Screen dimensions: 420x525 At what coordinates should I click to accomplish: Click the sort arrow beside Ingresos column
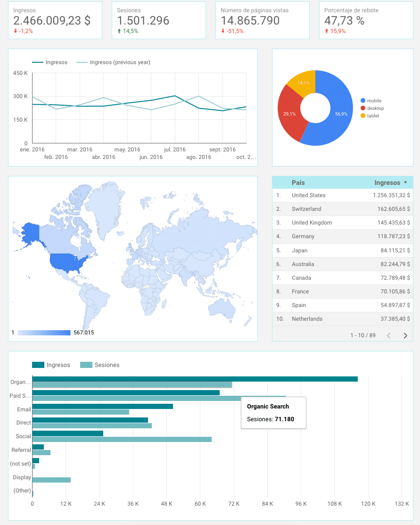(x=405, y=183)
